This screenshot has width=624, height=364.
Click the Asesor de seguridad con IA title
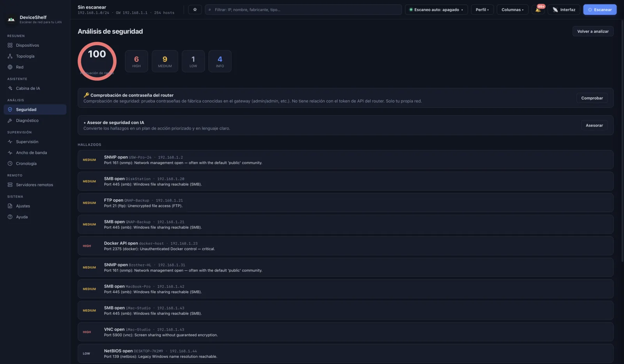click(115, 122)
